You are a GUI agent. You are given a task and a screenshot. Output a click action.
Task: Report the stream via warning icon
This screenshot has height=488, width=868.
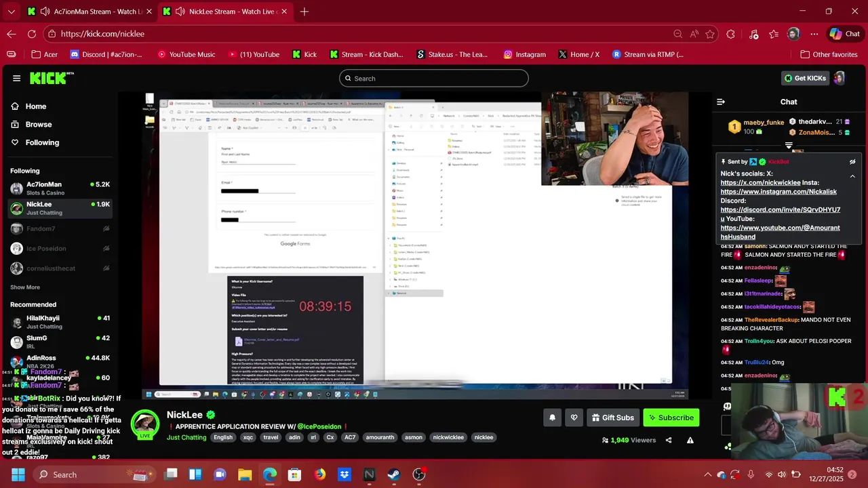[690, 440]
